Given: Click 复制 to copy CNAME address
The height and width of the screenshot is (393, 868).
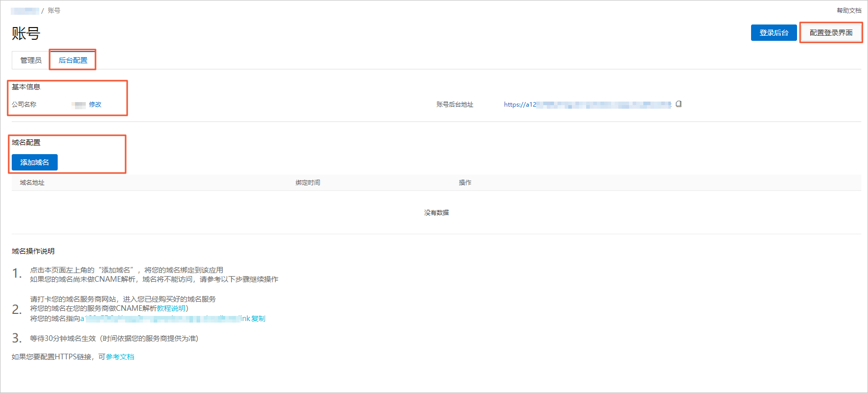Looking at the screenshot, I should tap(258, 318).
